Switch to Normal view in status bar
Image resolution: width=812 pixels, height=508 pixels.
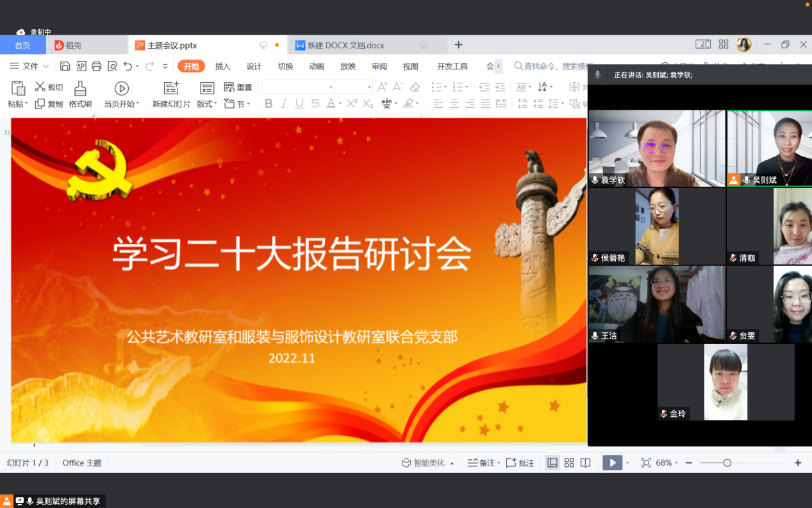pos(552,463)
